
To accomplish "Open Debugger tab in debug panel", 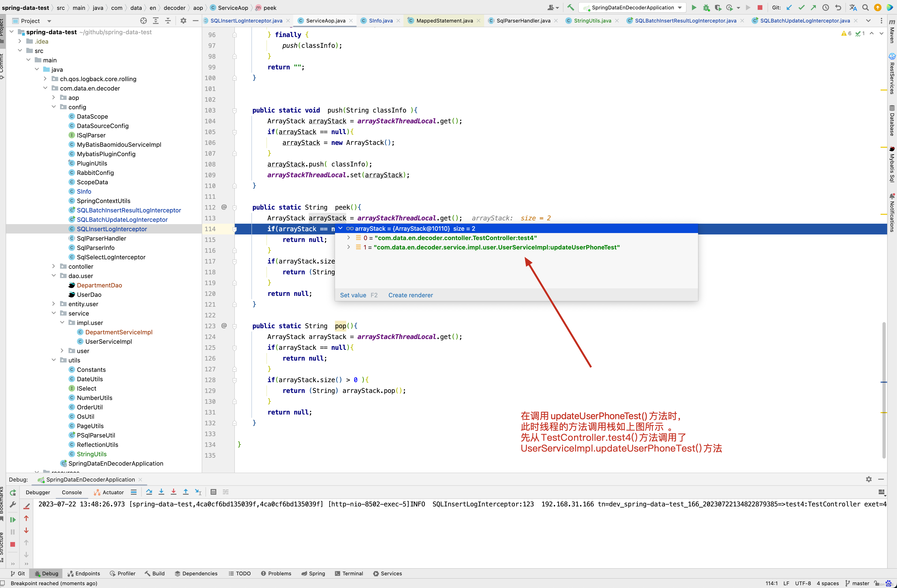I will click(x=38, y=492).
